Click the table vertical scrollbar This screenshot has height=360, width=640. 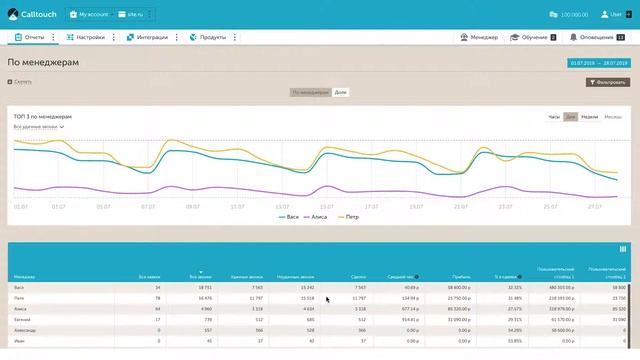629,316
